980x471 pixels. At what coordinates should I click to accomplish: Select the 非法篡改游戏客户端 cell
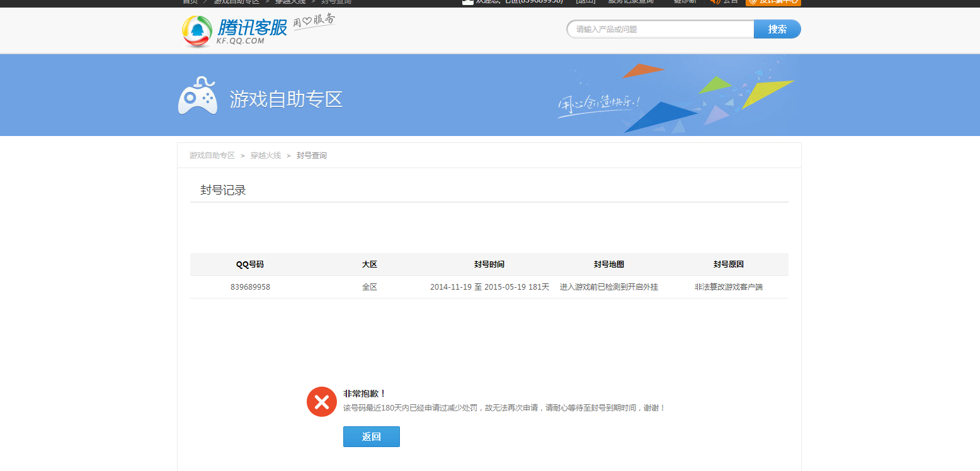(729, 287)
